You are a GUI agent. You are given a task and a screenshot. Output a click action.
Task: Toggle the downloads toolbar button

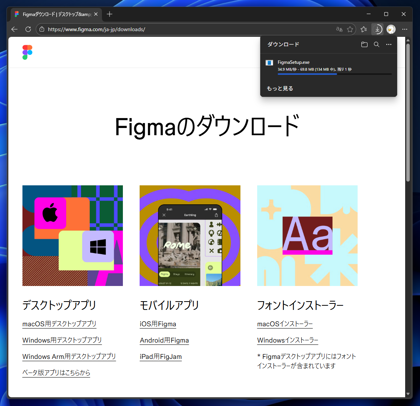click(377, 29)
